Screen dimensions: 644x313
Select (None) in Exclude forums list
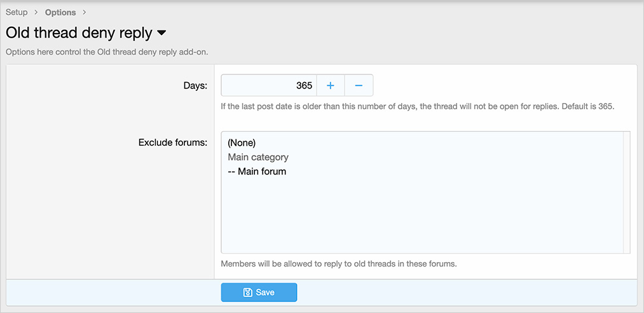click(242, 143)
